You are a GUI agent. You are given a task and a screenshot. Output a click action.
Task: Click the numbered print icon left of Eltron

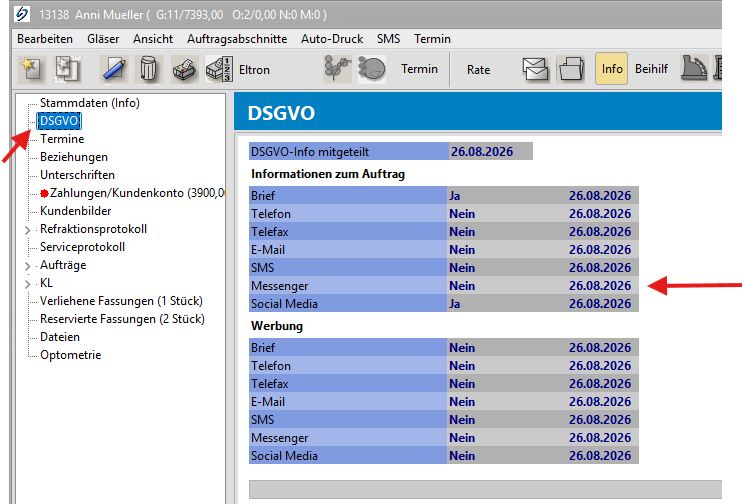219,69
